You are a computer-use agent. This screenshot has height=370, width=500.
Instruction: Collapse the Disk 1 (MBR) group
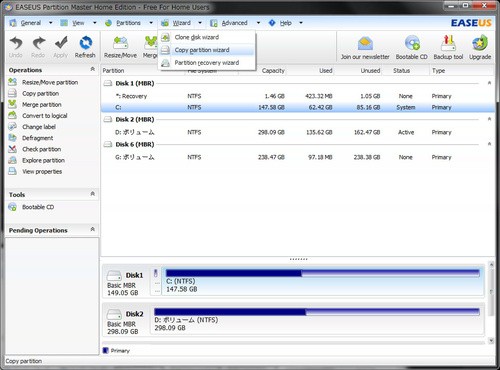pos(489,83)
